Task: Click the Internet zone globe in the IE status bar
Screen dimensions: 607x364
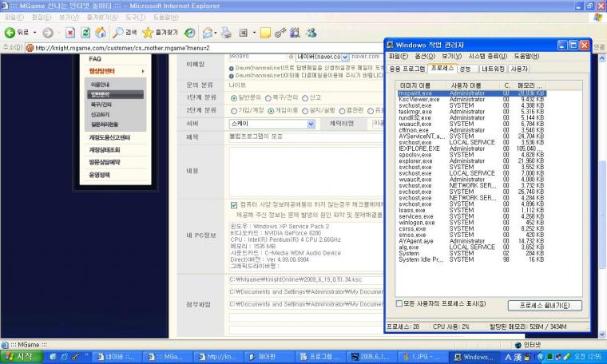Action: [518, 345]
